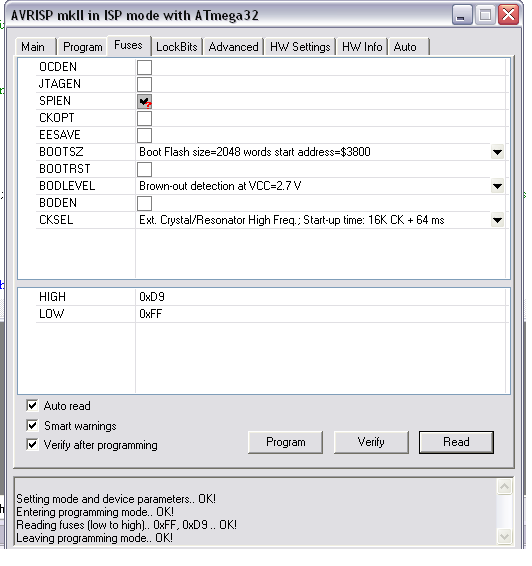Toggle the SPIEN fuse checkbox
This screenshot has height=566, width=532.
point(144,101)
